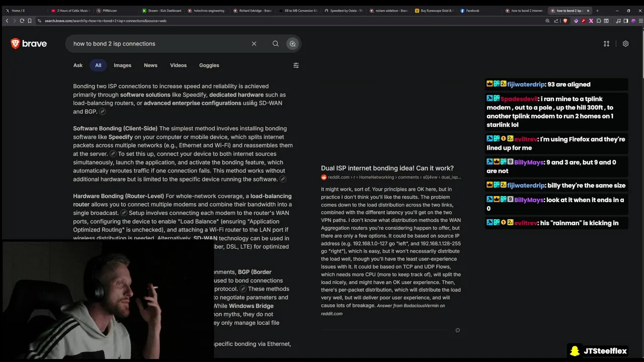The width and height of the screenshot is (644, 362).
Task: Switch to the 2 Hours of Celtic Music tab
Action: pos(70,11)
